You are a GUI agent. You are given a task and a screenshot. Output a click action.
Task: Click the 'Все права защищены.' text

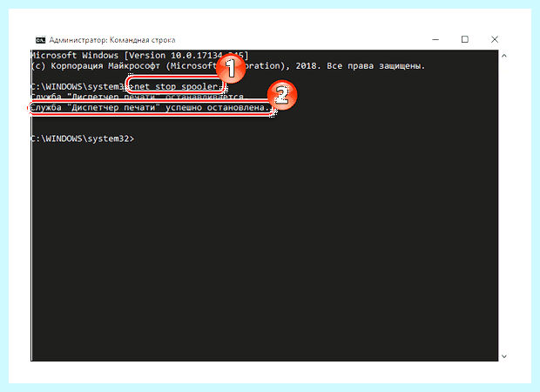tap(375, 66)
